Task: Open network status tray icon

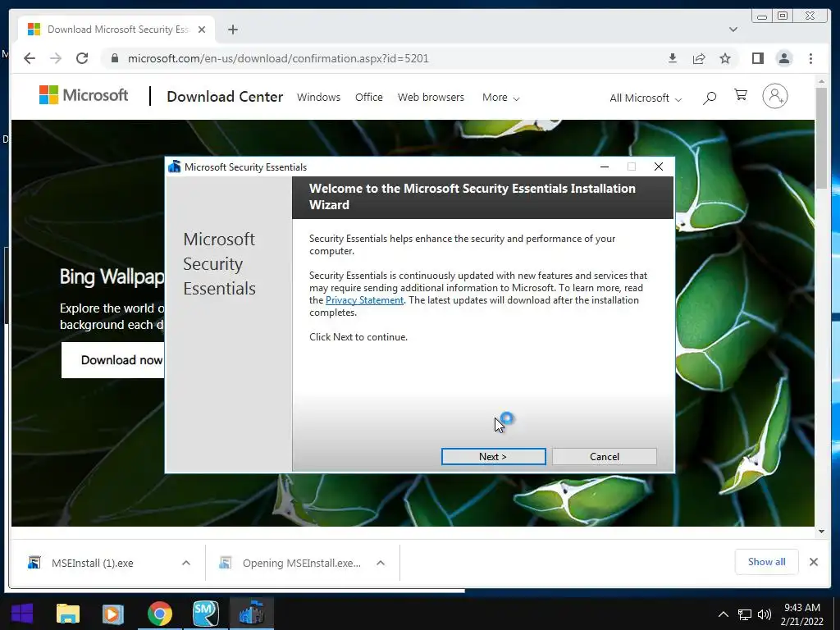Action: [x=745, y=614]
